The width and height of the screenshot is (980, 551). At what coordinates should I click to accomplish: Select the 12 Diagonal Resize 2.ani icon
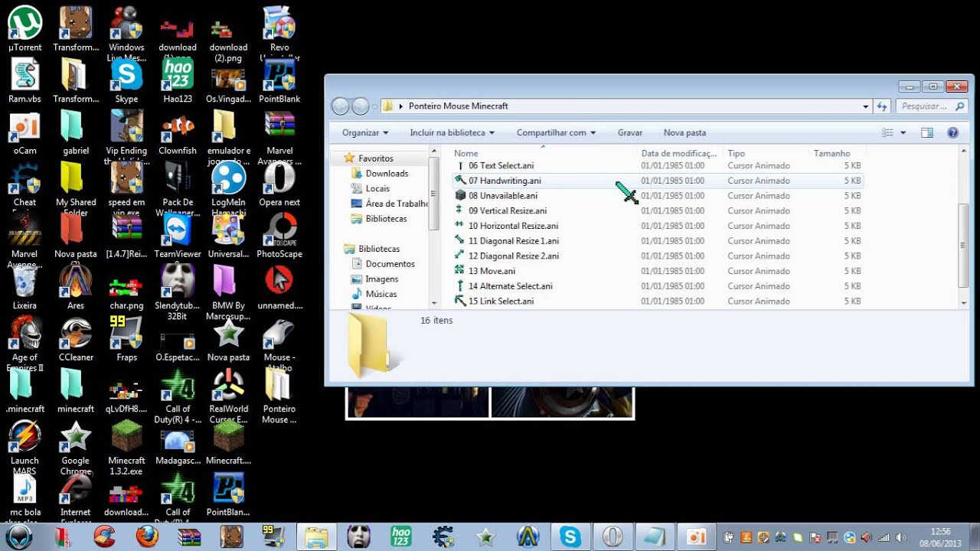tap(460, 256)
